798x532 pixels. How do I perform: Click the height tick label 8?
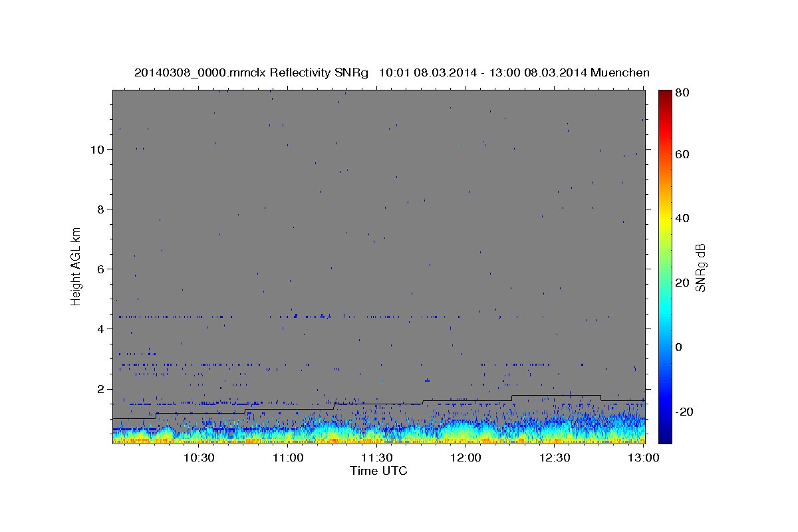102,209
